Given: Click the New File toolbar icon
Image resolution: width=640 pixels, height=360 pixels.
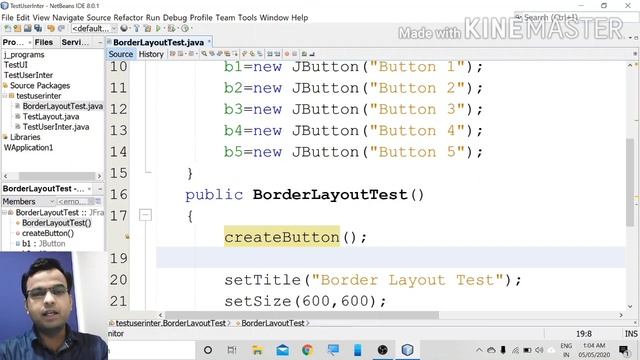Looking at the screenshot, I should [x=7, y=28].
